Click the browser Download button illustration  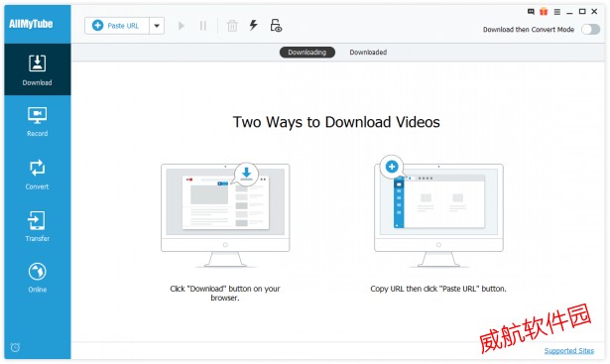pyautogui.click(x=225, y=215)
